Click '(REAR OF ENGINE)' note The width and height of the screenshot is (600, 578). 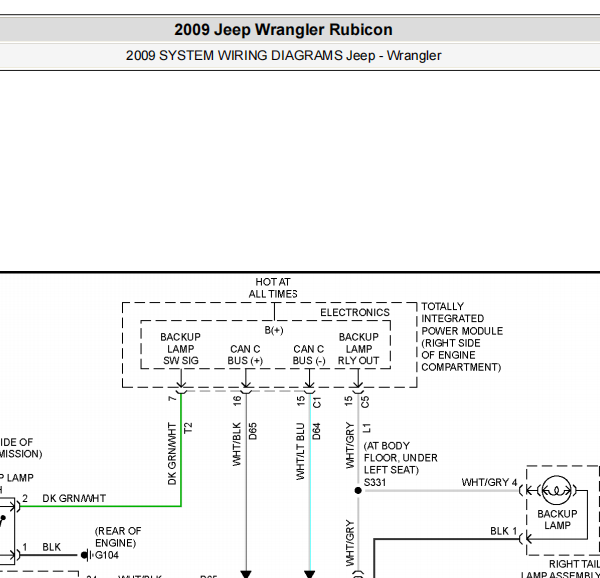118,537
